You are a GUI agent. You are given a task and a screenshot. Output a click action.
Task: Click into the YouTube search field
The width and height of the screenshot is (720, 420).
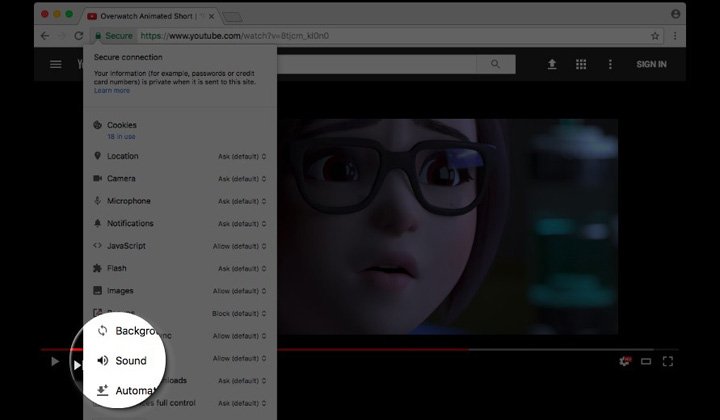click(x=377, y=64)
